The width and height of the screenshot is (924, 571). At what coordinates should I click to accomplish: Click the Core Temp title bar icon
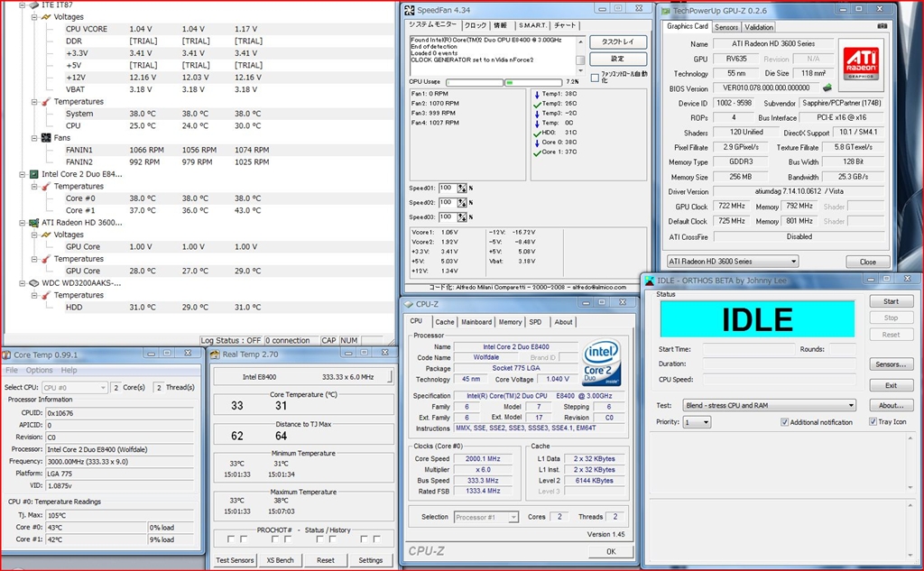(x=7, y=355)
